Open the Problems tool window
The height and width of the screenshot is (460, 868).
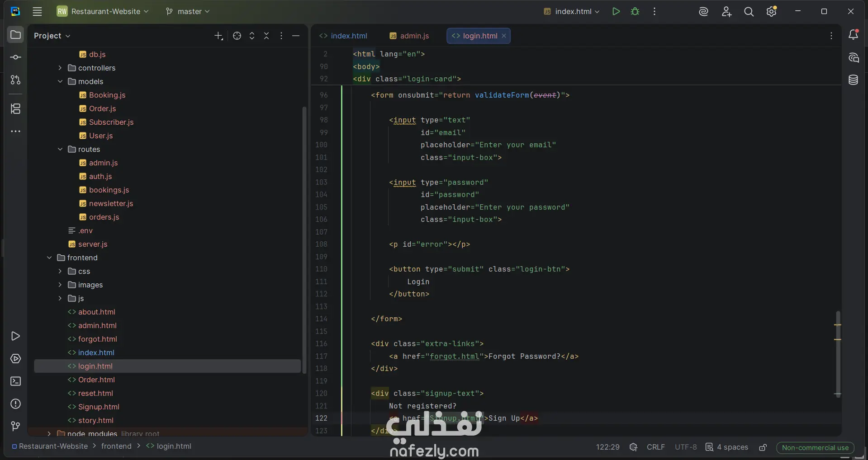pos(15,404)
